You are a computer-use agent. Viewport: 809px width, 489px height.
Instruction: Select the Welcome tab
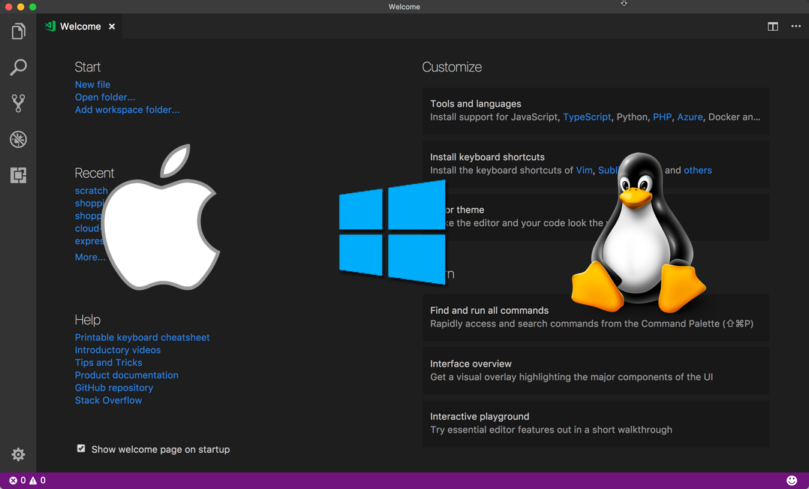[79, 27]
